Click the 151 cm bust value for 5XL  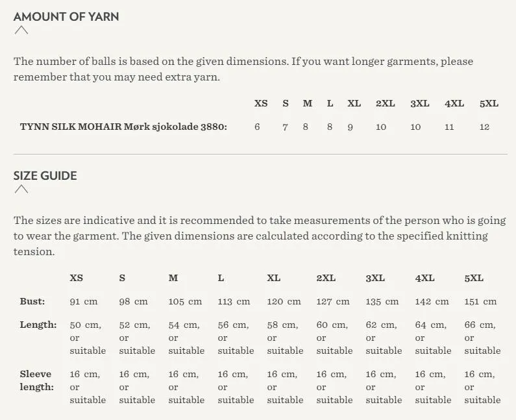(x=480, y=301)
